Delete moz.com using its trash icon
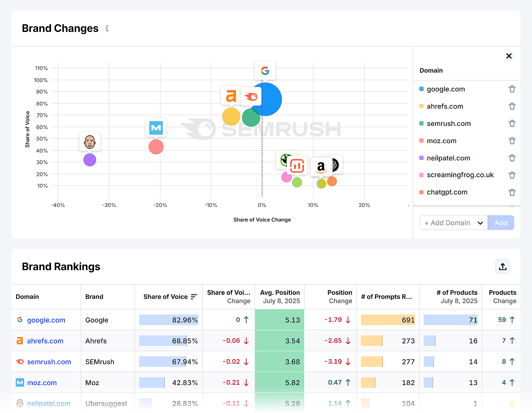This screenshot has width=532, height=413. click(x=512, y=141)
